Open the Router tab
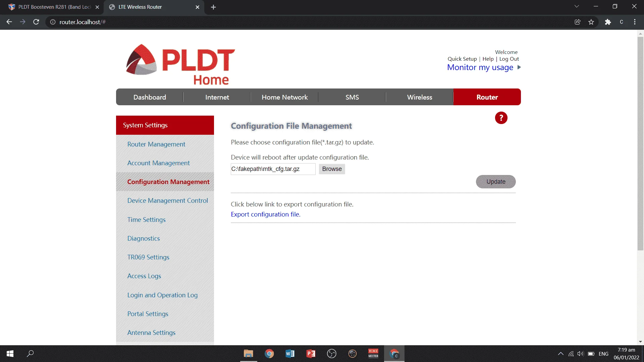Viewport: 644px width, 362px height. 487,97
